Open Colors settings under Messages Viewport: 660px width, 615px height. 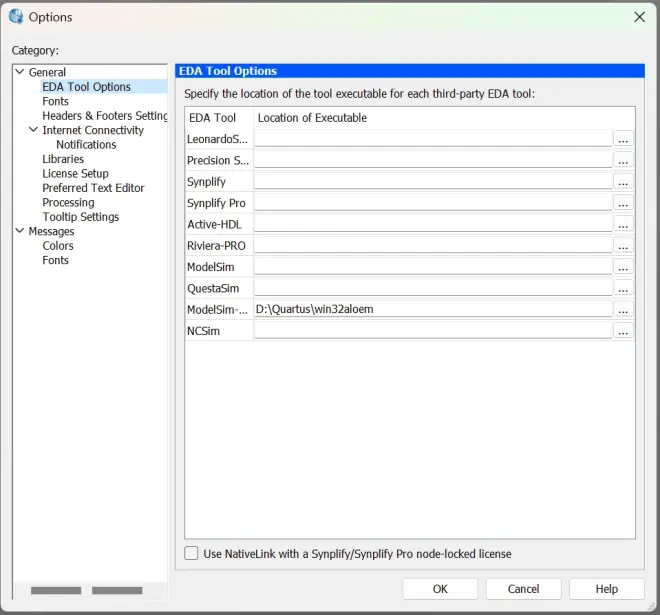58,246
